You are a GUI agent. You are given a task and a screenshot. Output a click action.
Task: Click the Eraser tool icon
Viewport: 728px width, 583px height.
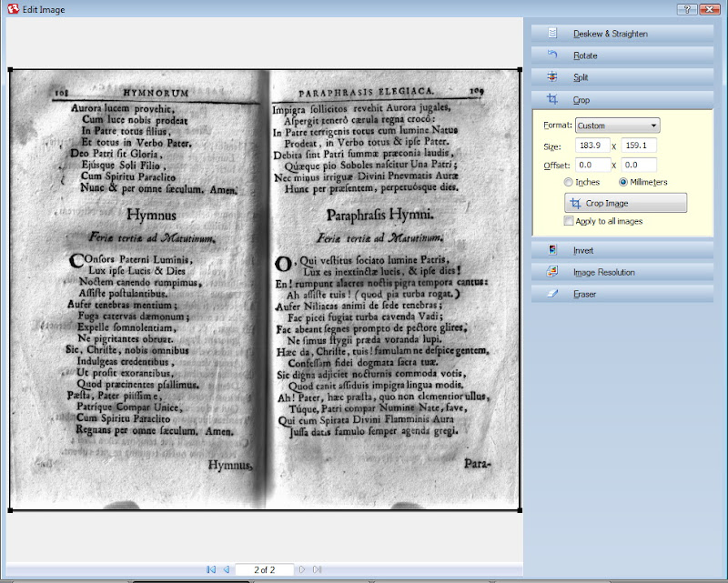pyautogui.click(x=552, y=294)
